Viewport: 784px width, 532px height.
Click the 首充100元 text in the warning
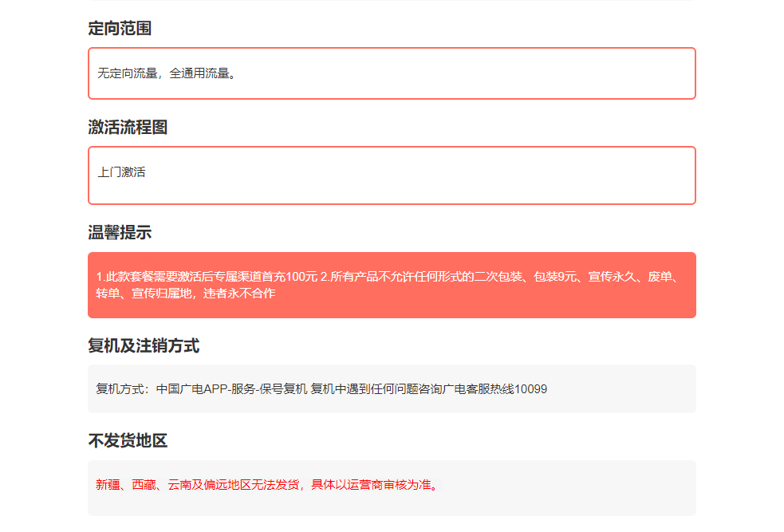click(x=287, y=277)
